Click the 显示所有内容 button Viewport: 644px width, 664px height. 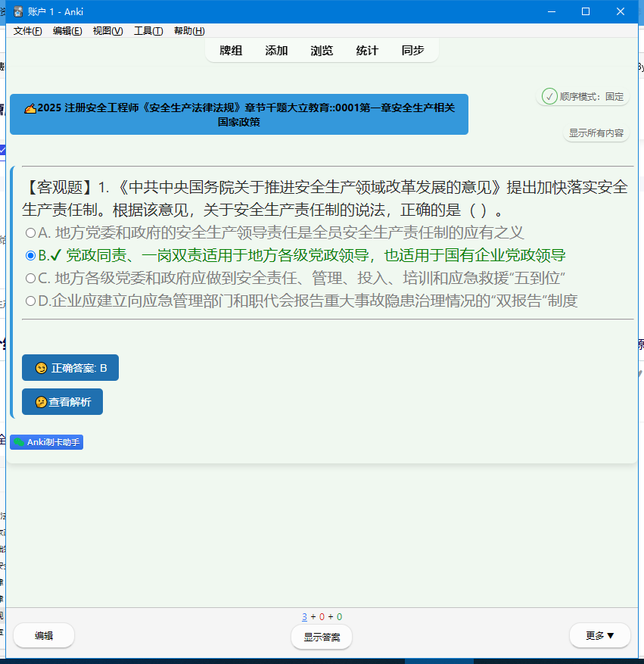[596, 133]
